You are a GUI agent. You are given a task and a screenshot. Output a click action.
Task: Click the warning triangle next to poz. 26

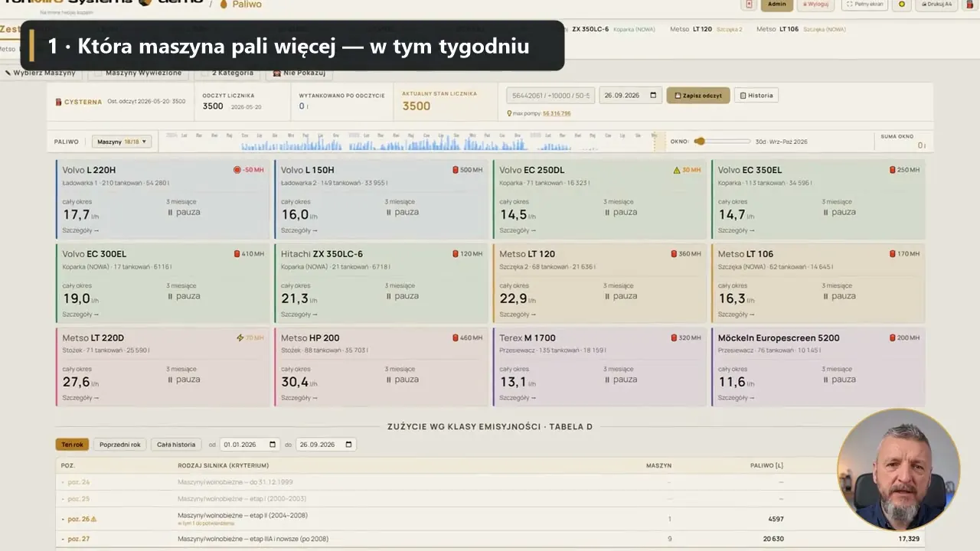[93, 519]
